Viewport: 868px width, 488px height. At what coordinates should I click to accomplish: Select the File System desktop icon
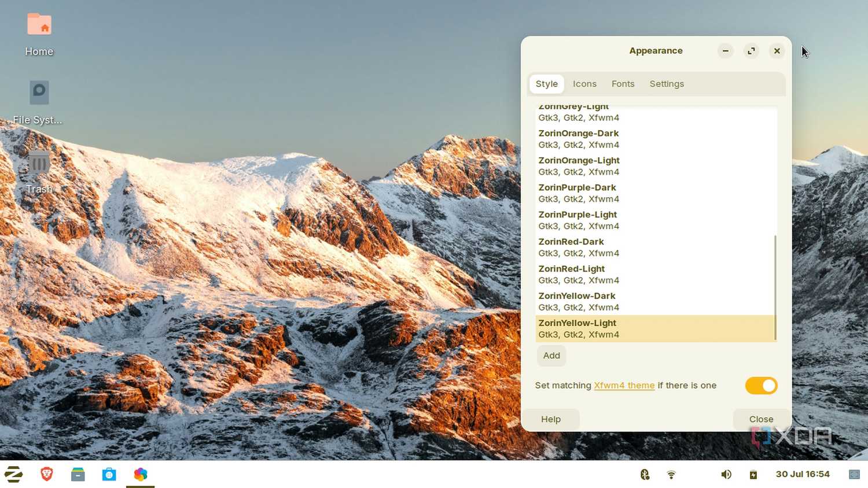(x=38, y=102)
